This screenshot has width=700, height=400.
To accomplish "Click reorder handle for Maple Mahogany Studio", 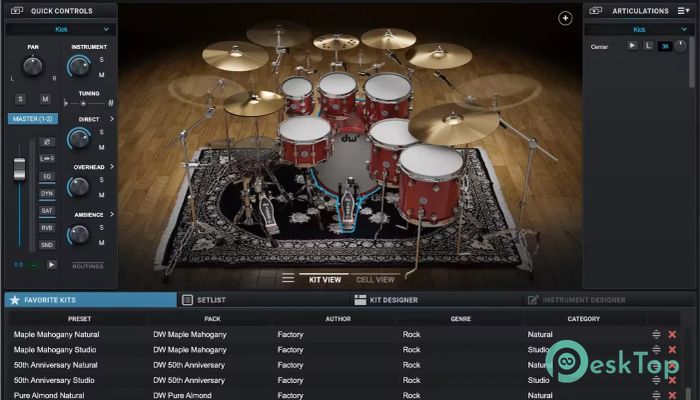I will 656,350.
